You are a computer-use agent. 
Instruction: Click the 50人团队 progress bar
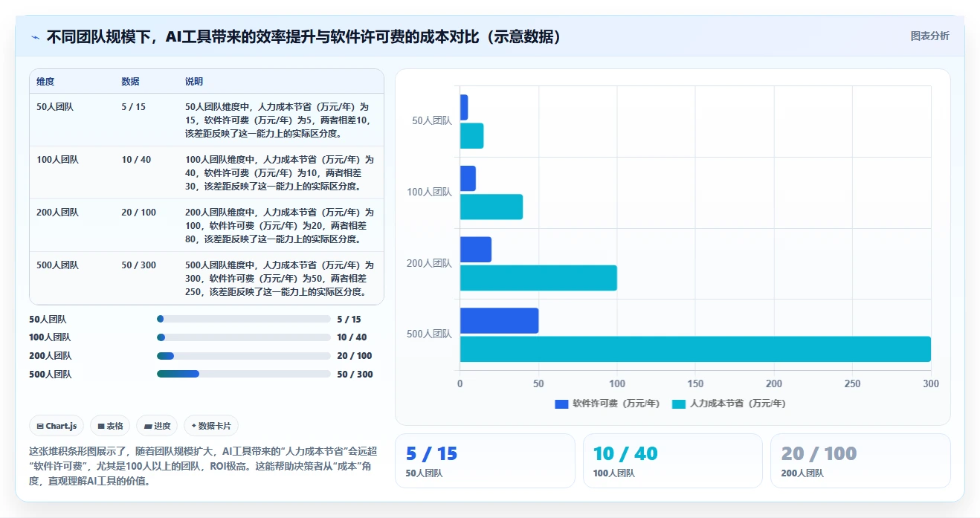pos(244,319)
